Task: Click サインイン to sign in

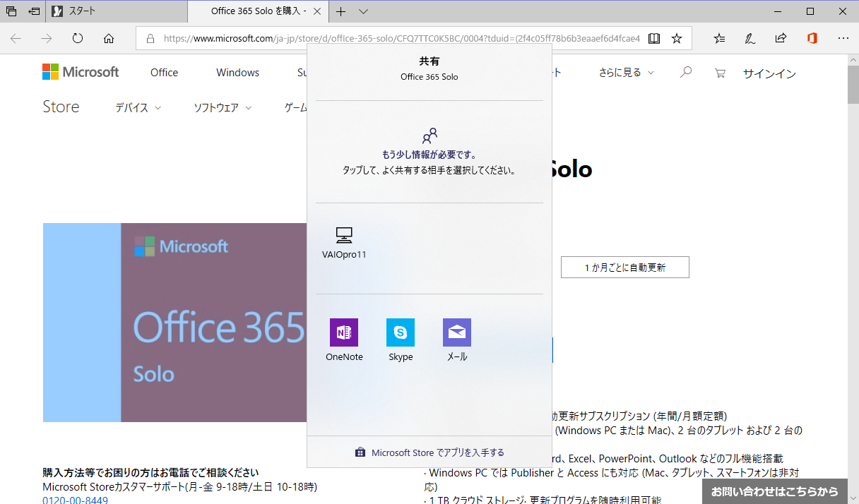Action: coord(769,73)
